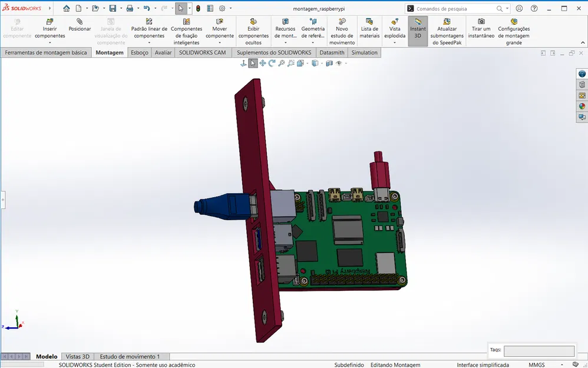Viewport: 588px width, 368px height.
Task: Open the Display Style cube icon
Action: point(315,64)
